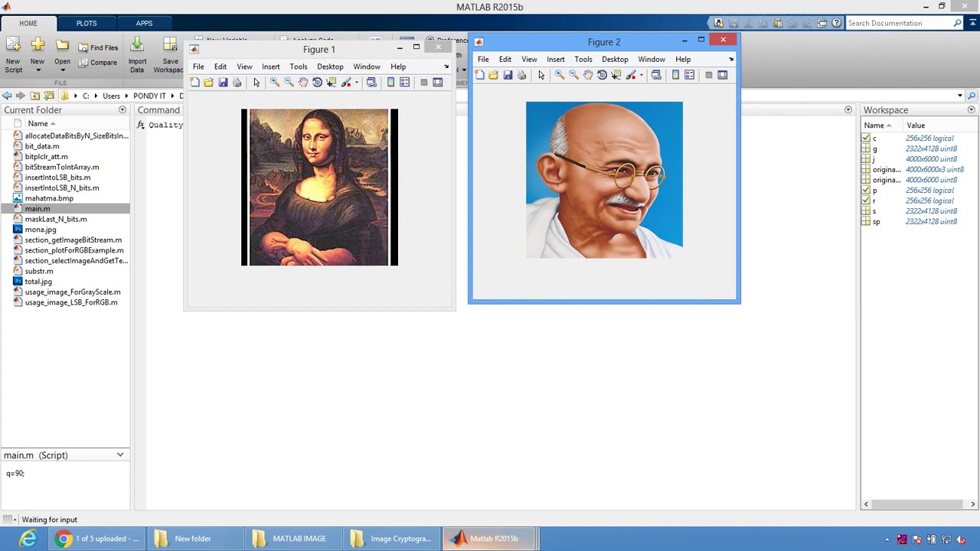Viewport: 980px width, 551px height.
Task: Select Pan hand tool in Figure 2
Action: click(588, 75)
